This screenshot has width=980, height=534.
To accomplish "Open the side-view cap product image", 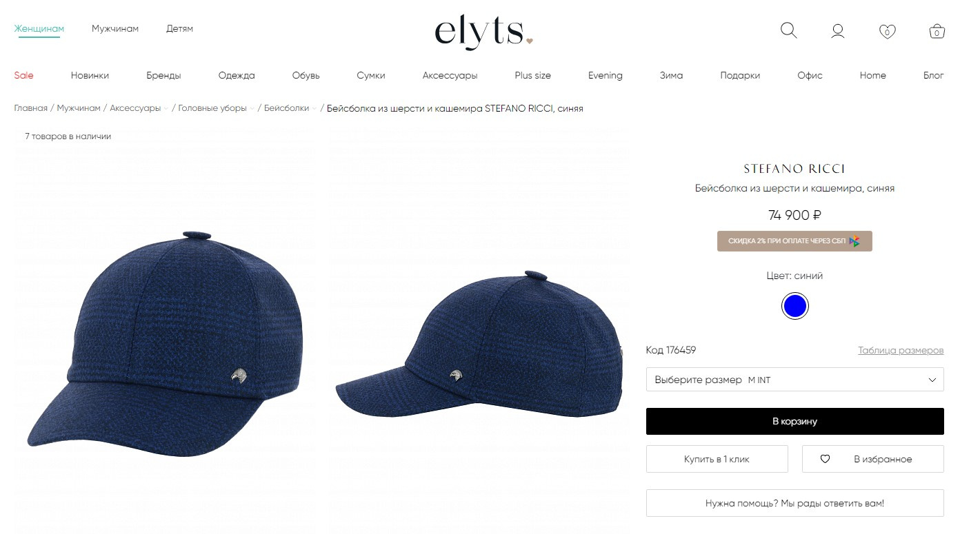I will (479, 343).
